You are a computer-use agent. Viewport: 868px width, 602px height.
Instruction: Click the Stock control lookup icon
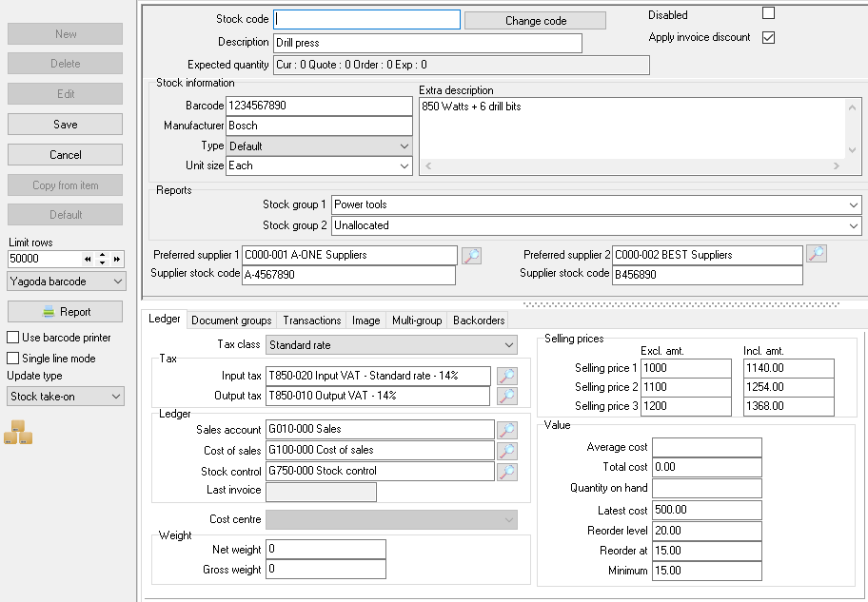pos(507,471)
